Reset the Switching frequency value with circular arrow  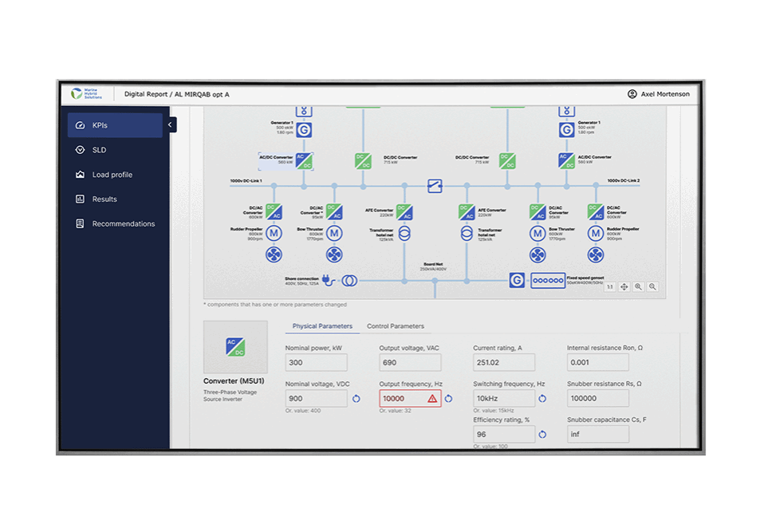click(x=542, y=399)
